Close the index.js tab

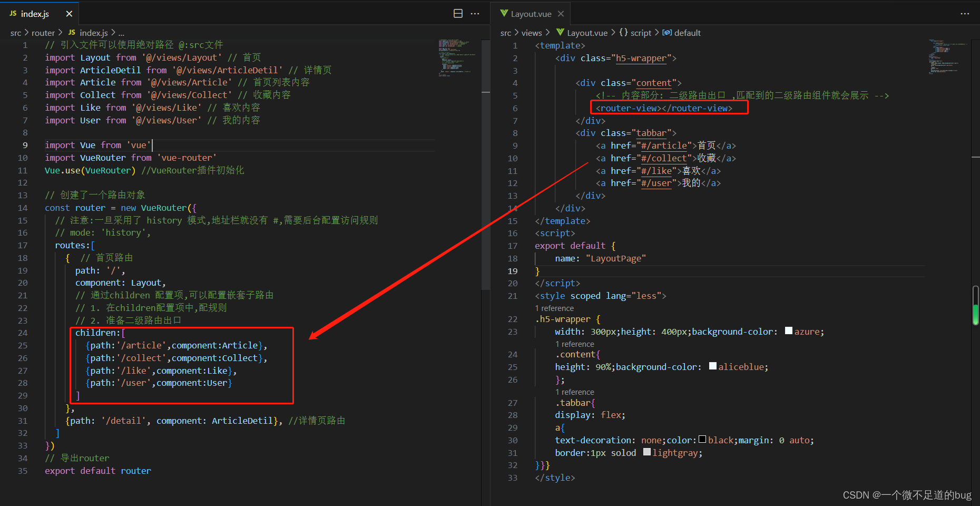coord(69,14)
